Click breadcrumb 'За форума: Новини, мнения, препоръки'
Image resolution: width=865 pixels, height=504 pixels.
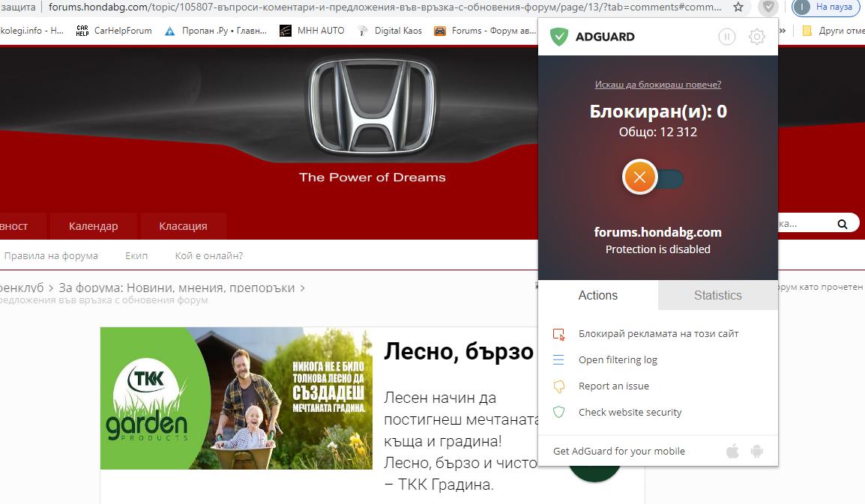pyautogui.click(x=177, y=288)
